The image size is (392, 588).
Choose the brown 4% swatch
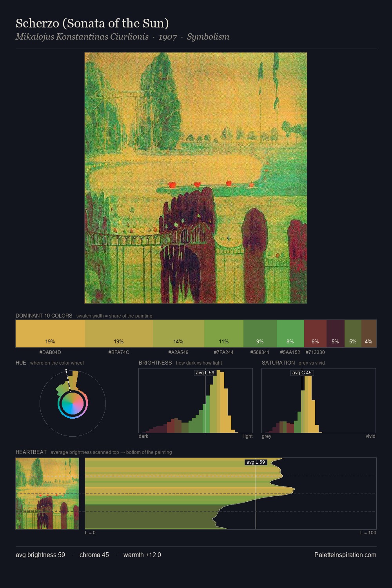369,334
